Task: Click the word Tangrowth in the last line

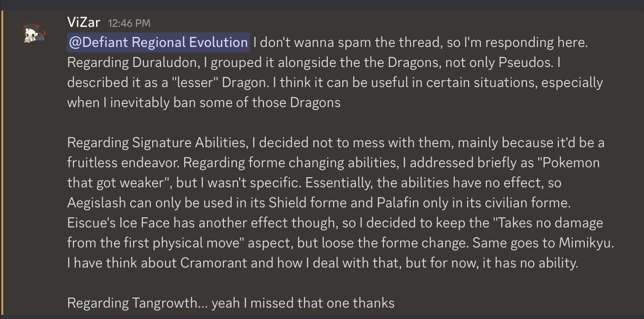Action: point(166,303)
